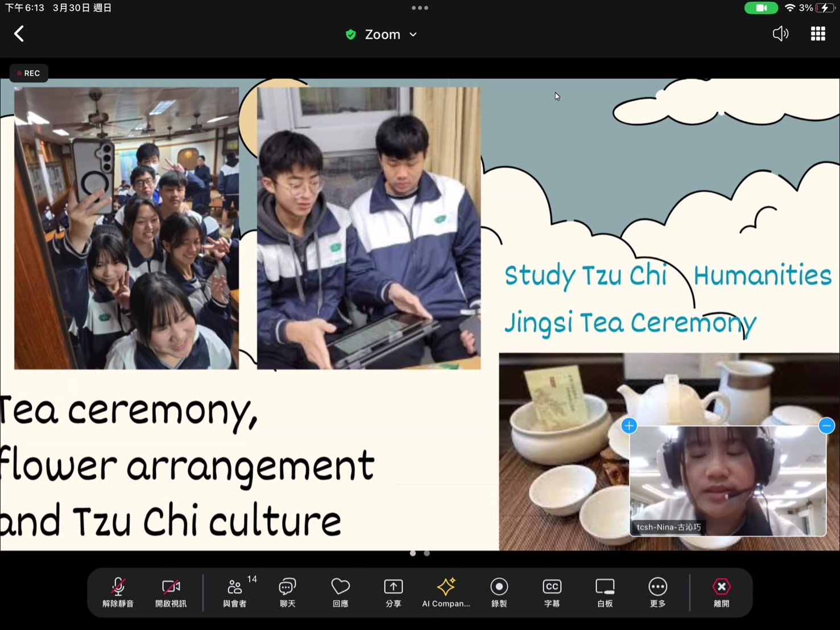Viewport: 840px width, 630px height.
Task: Tap the three-dot multitasking menu at top
Action: [420, 8]
